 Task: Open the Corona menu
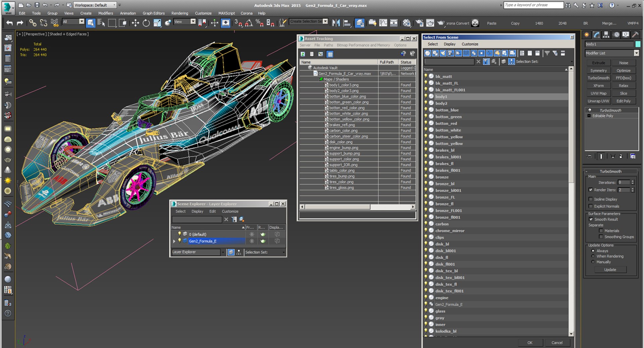(x=246, y=13)
